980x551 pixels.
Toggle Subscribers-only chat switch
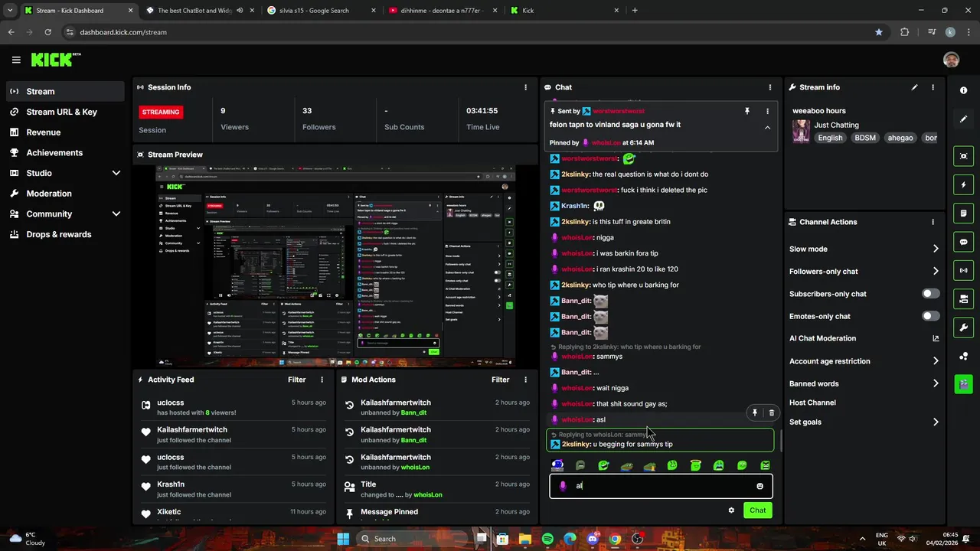coord(930,294)
